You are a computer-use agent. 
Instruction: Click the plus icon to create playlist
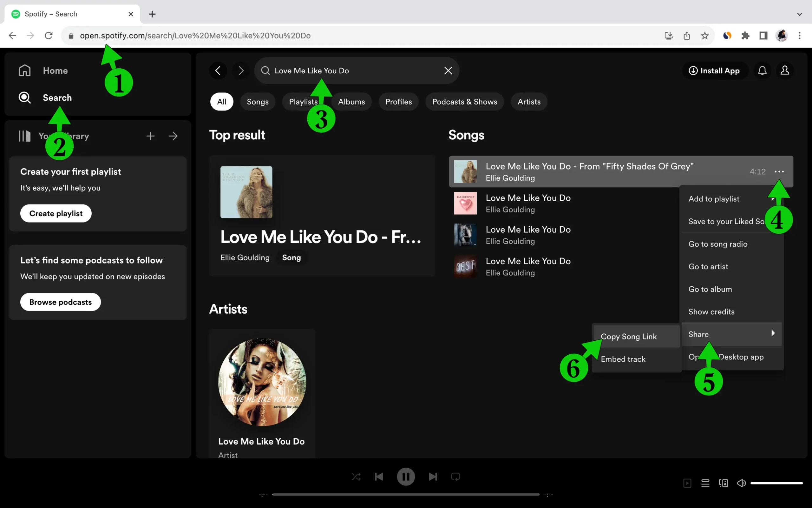(151, 136)
